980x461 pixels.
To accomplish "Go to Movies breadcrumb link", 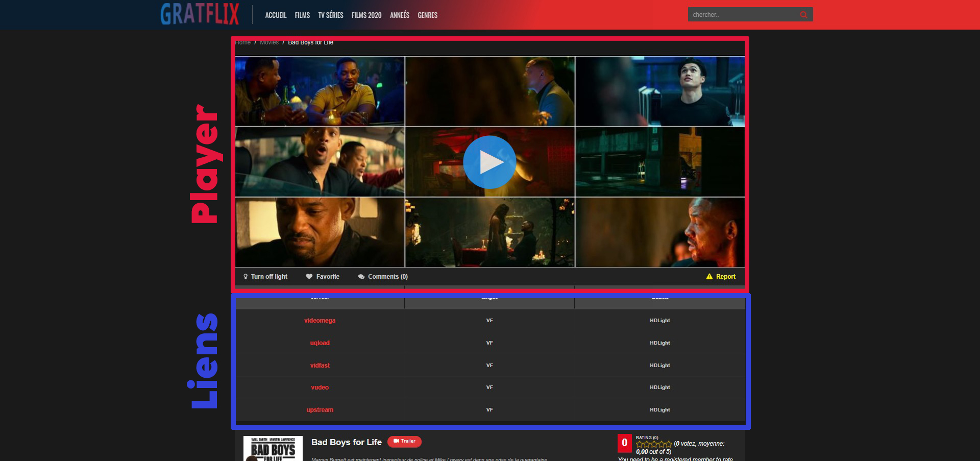I will coord(269,42).
